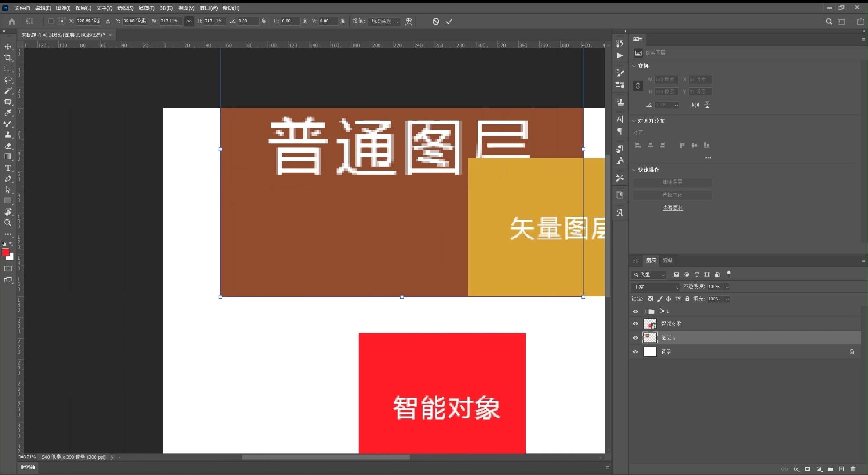Select the Brush tool
The width and height of the screenshot is (868, 475).
coord(8,124)
